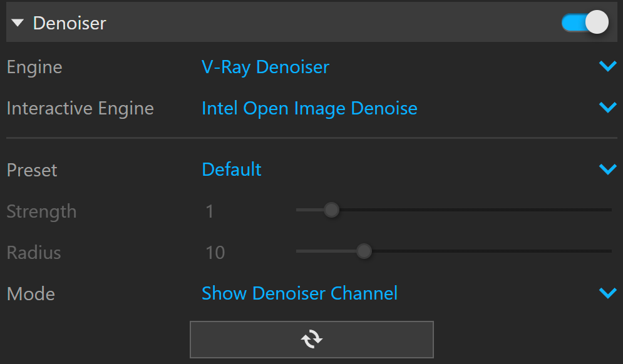Click the Mode label

tap(31, 294)
